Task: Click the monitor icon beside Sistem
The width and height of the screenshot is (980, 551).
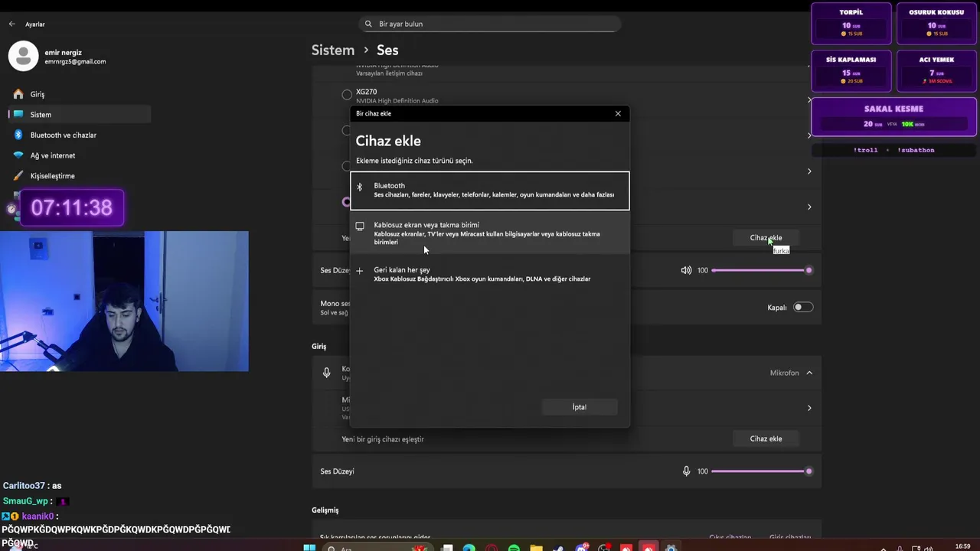Action: 18,115
